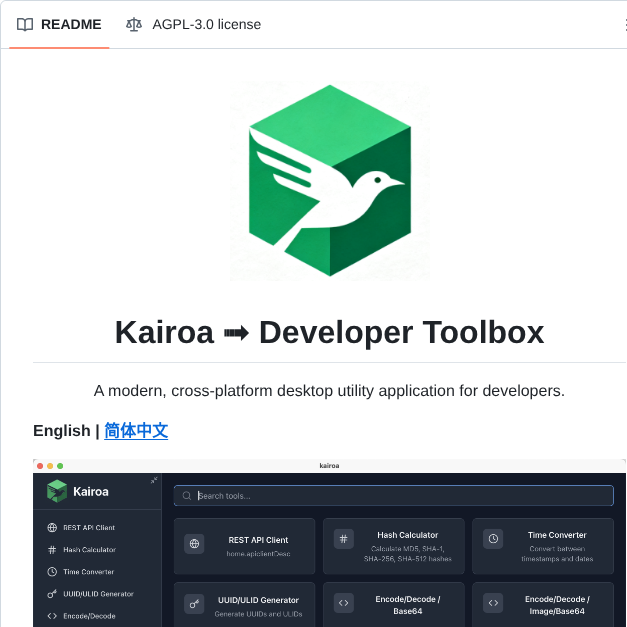Viewport: 627px width, 627px height.
Task: Click the globe icon beside REST API Client in the sidebar
Action: 52,527
